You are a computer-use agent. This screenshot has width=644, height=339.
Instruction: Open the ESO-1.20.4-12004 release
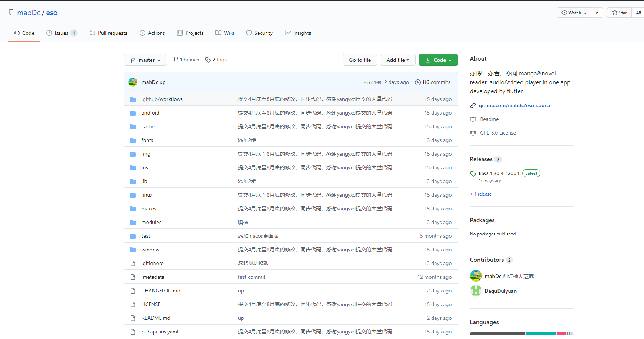click(x=499, y=173)
